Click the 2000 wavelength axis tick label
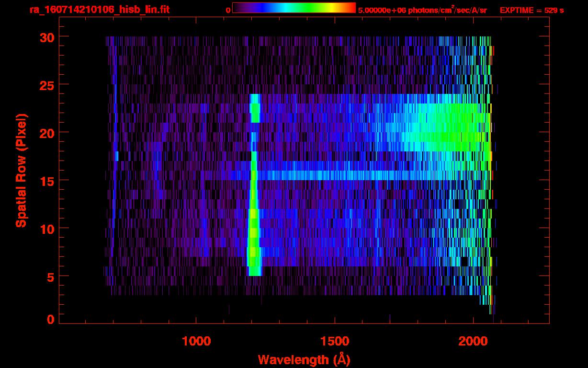Screen dimensions: 588x368 click(473, 341)
